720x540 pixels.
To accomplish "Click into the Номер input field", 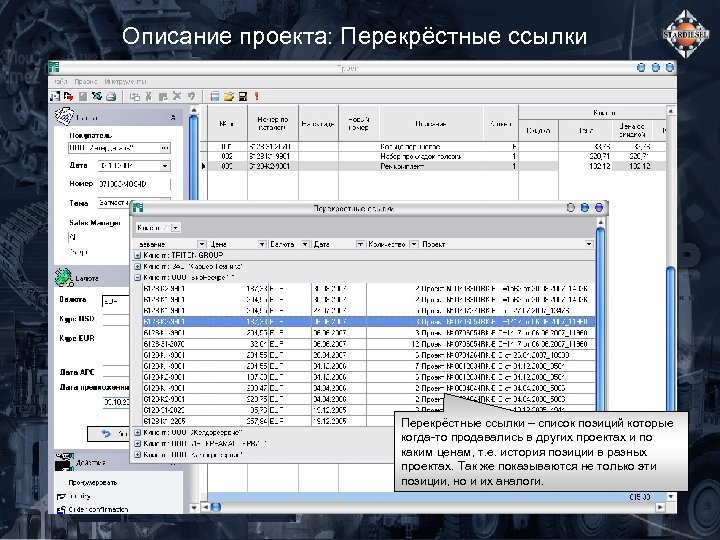I will pos(134,184).
